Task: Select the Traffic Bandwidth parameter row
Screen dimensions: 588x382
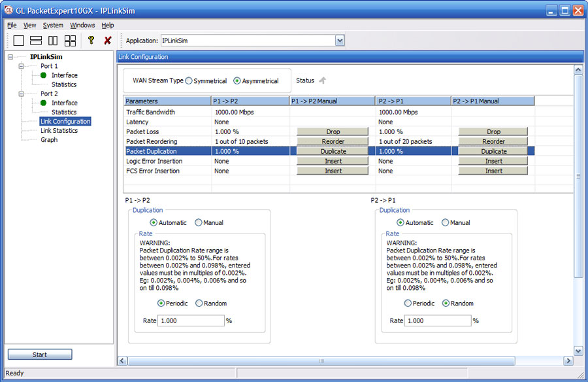Action: tap(329, 112)
